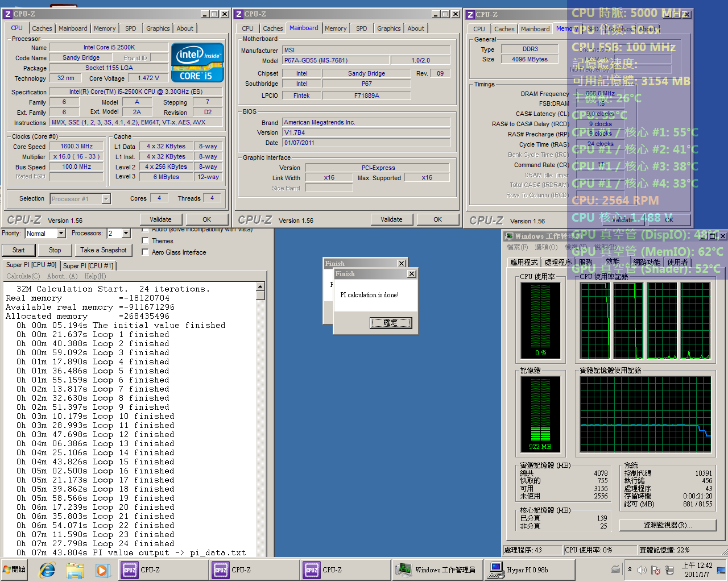Show hidden tray icons arrow
This screenshot has height=582, width=728.
630,569
